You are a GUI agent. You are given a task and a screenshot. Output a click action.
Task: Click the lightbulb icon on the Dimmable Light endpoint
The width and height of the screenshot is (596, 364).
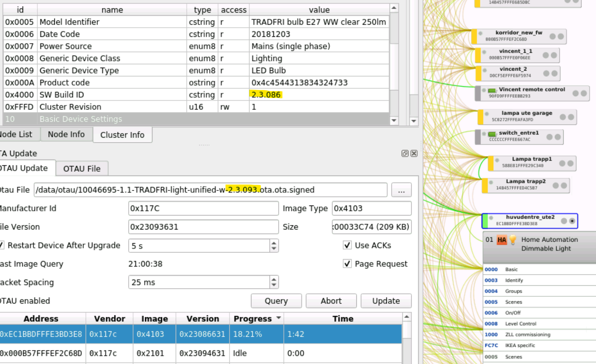click(x=513, y=239)
